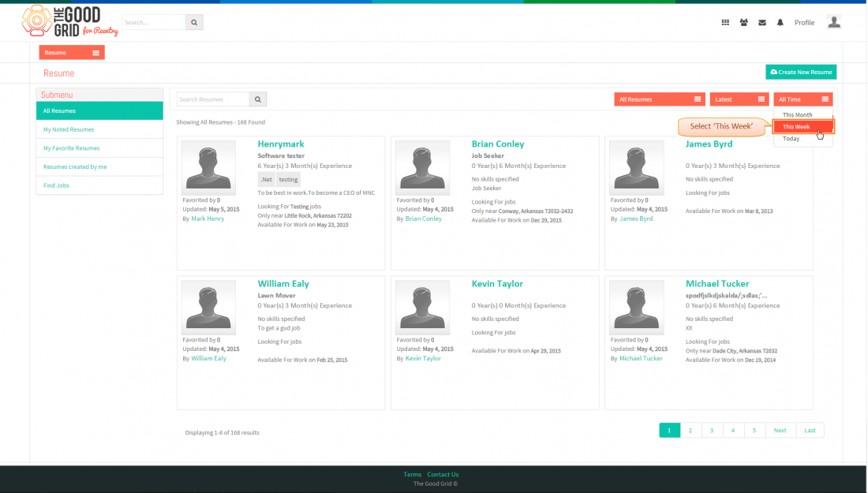Open the All Time dropdown

click(803, 99)
